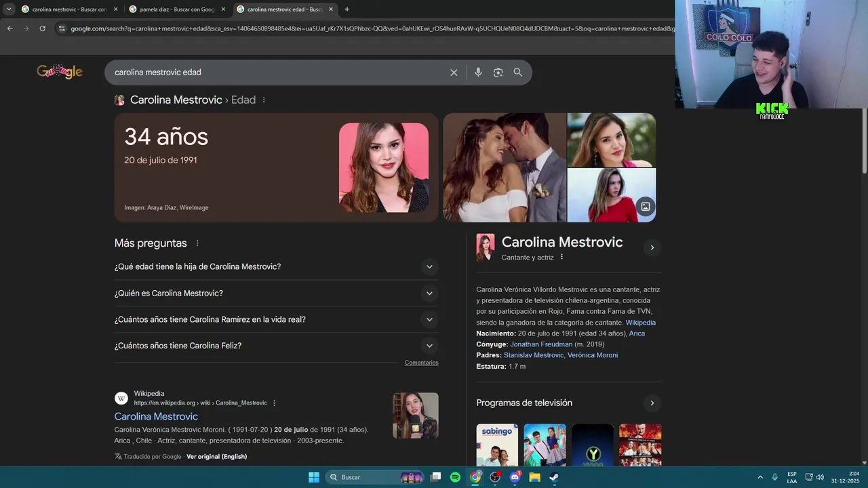Viewport: 868px width, 488px height.
Task: Open the images gallery icon on photo
Action: (646, 207)
